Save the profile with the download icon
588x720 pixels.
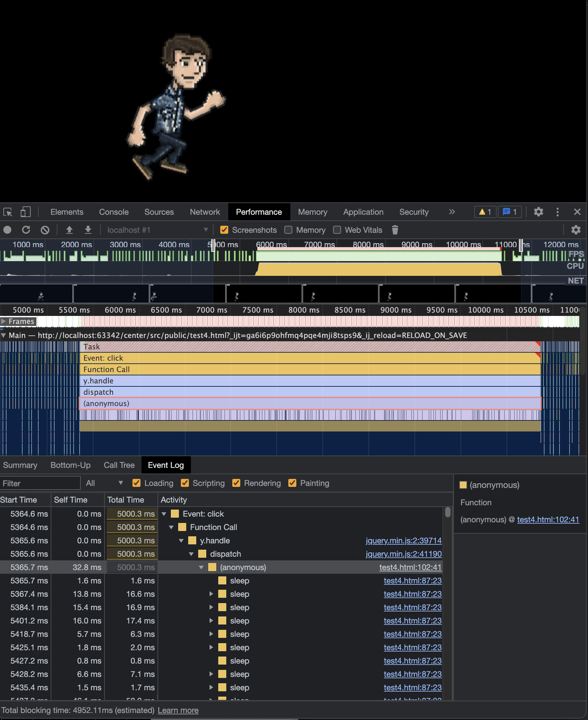click(x=88, y=230)
